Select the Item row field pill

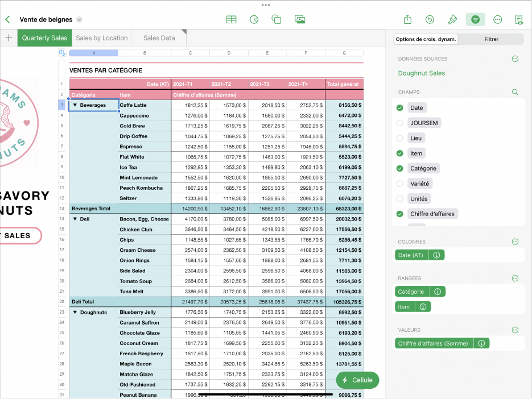pos(405,307)
